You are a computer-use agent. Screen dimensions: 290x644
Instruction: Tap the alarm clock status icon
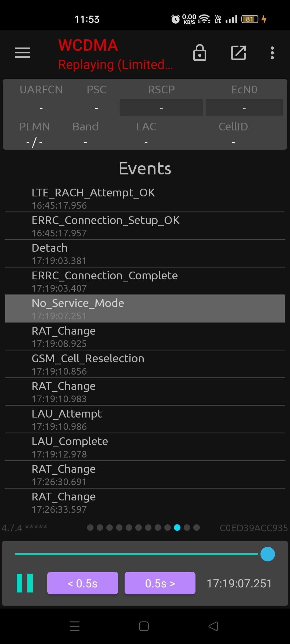click(175, 19)
